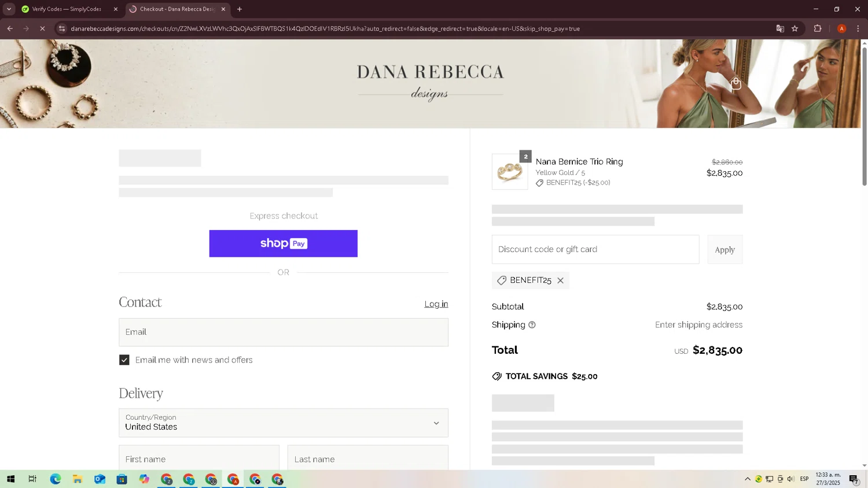The height and width of the screenshot is (488, 868).
Task: Open a new browser tab
Action: (240, 9)
